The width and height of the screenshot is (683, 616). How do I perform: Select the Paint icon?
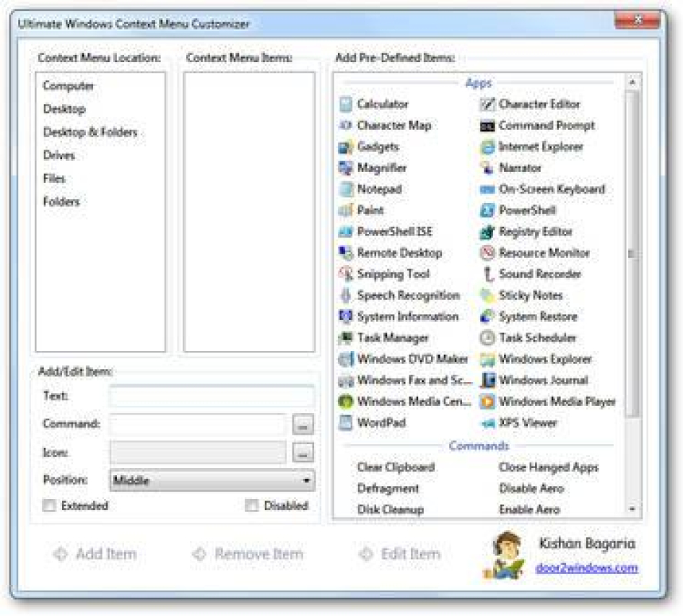coord(345,210)
